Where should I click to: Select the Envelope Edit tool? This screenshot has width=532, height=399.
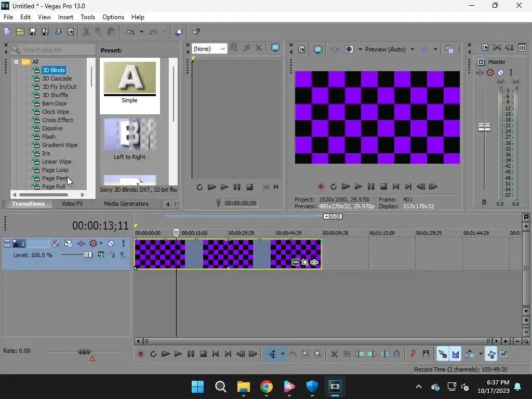[293, 354]
